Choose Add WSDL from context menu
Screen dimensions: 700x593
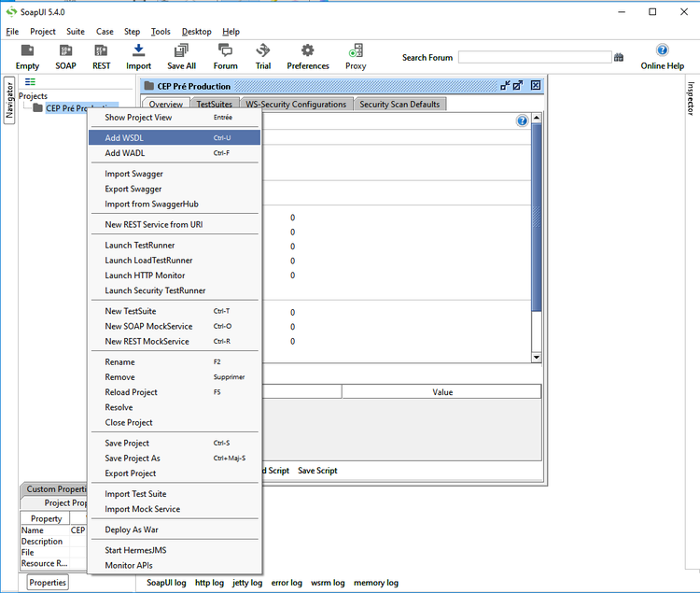click(175, 138)
